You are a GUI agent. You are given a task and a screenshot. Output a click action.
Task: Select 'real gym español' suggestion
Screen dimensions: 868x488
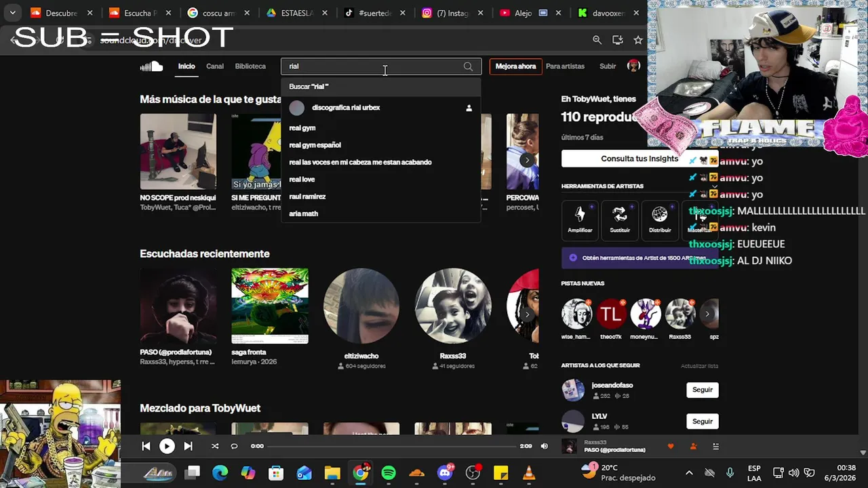point(381,145)
